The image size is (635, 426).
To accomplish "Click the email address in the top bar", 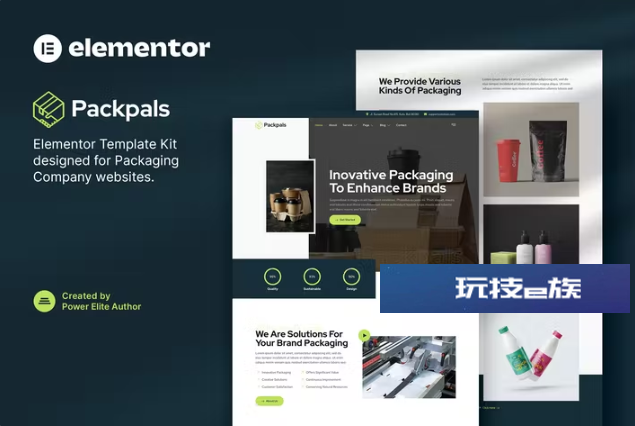I will tap(442, 114).
